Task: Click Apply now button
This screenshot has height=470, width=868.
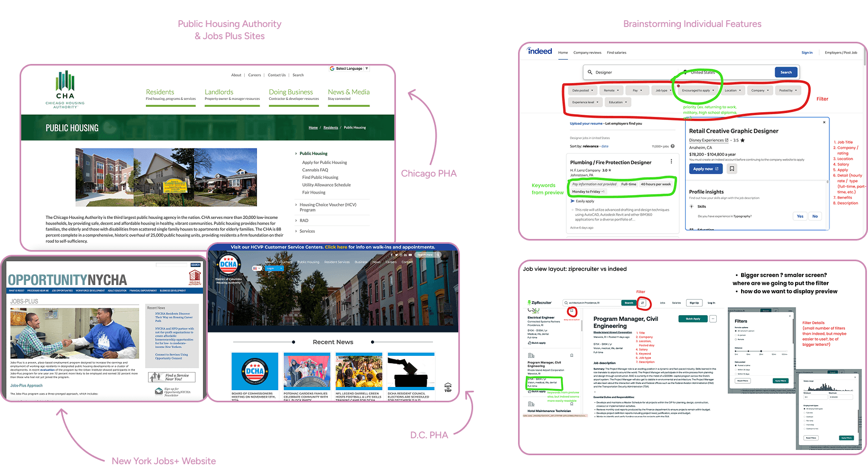Action: (706, 169)
